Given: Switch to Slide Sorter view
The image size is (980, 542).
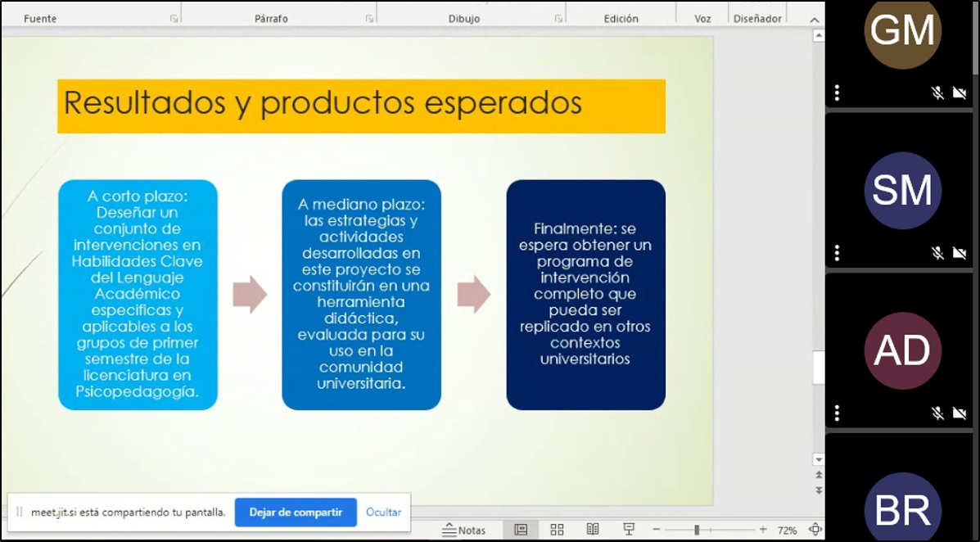Looking at the screenshot, I should coord(557,530).
